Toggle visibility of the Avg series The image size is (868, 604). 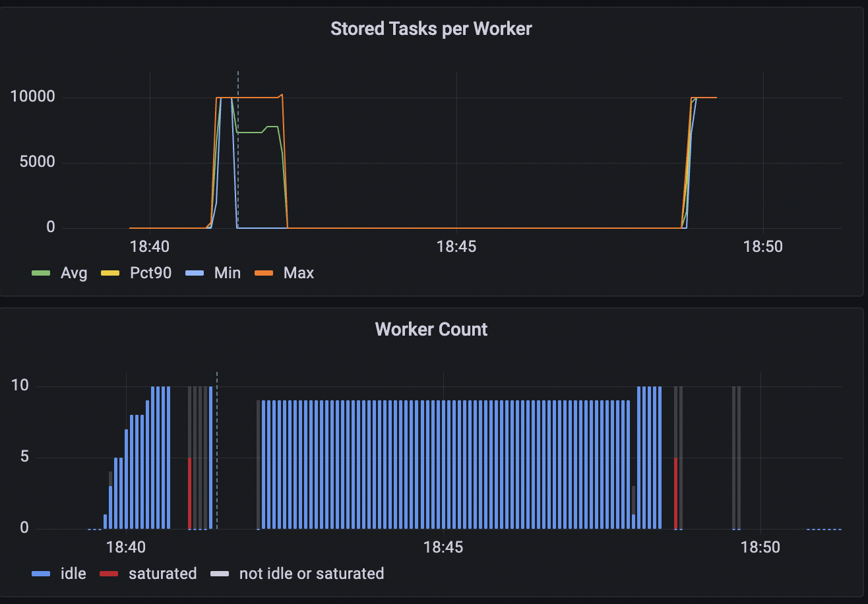75,272
